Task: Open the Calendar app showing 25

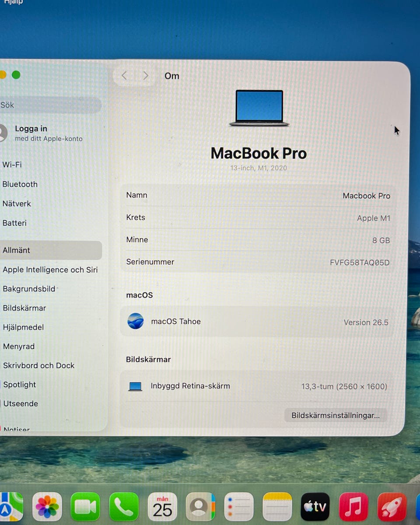Action: pos(162,507)
